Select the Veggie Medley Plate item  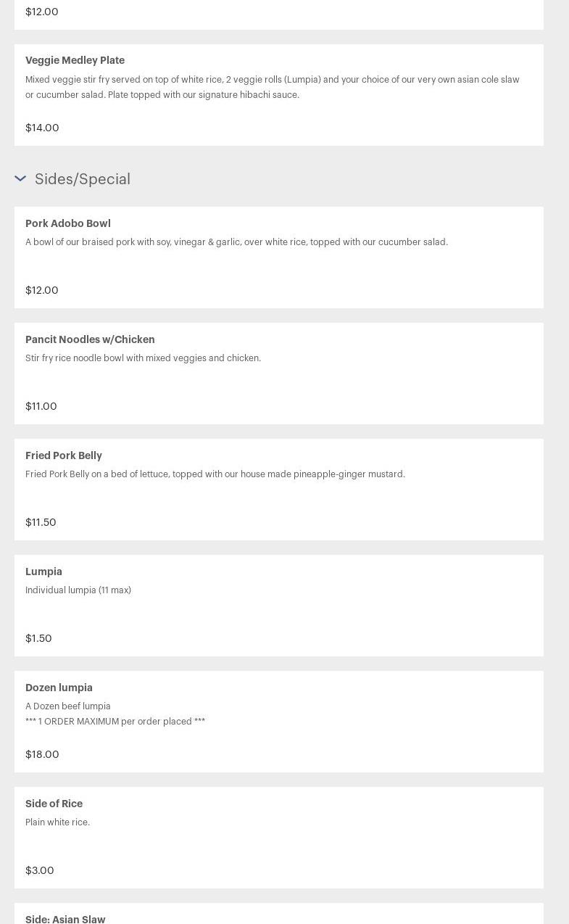click(x=75, y=61)
